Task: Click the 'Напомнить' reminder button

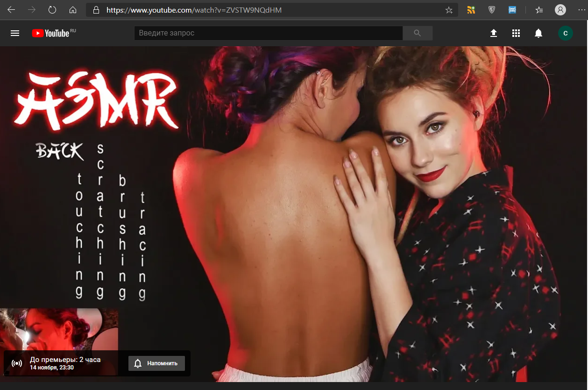Action: [x=156, y=363]
